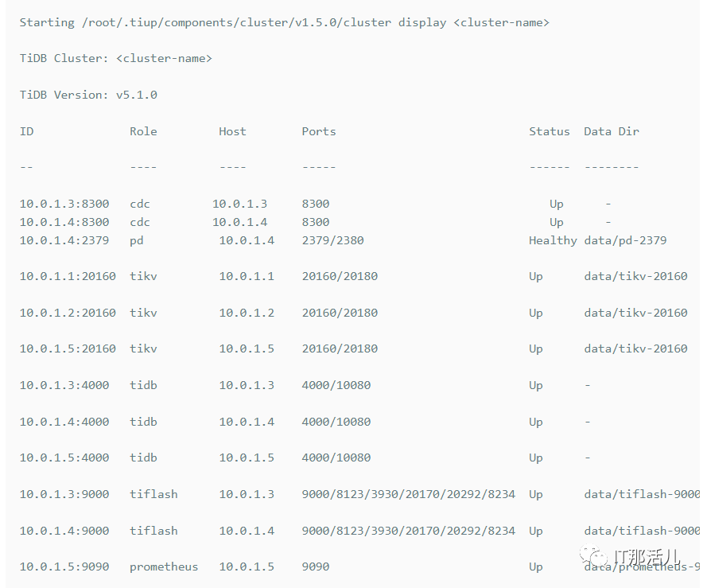
Task: Click host 10.0.1.2 in tikv row
Action: point(247,313)
